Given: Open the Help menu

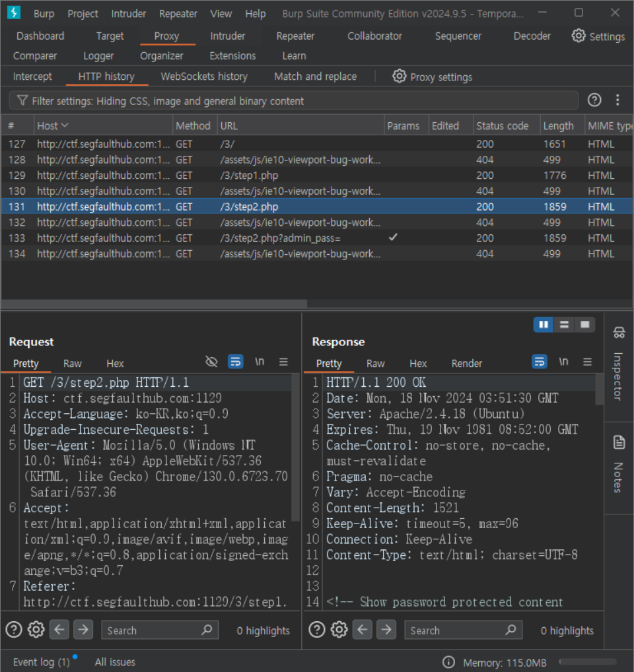Looking at the screenshot, I should 256,14.
